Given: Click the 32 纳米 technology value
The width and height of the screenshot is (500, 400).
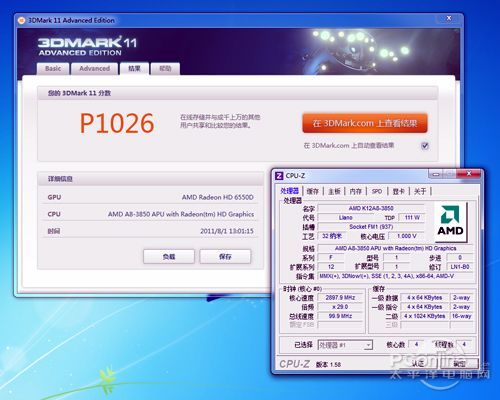Looking at the screenshot, I should point(332,236).
